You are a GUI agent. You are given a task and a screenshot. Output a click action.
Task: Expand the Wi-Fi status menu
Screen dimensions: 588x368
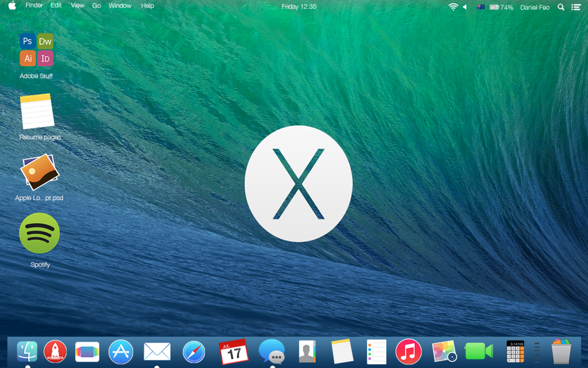point(452,7)
